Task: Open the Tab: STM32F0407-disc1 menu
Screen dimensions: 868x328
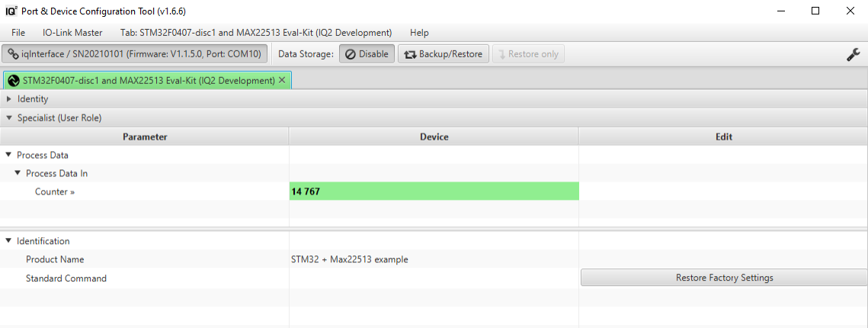Action: click(256, 33)
